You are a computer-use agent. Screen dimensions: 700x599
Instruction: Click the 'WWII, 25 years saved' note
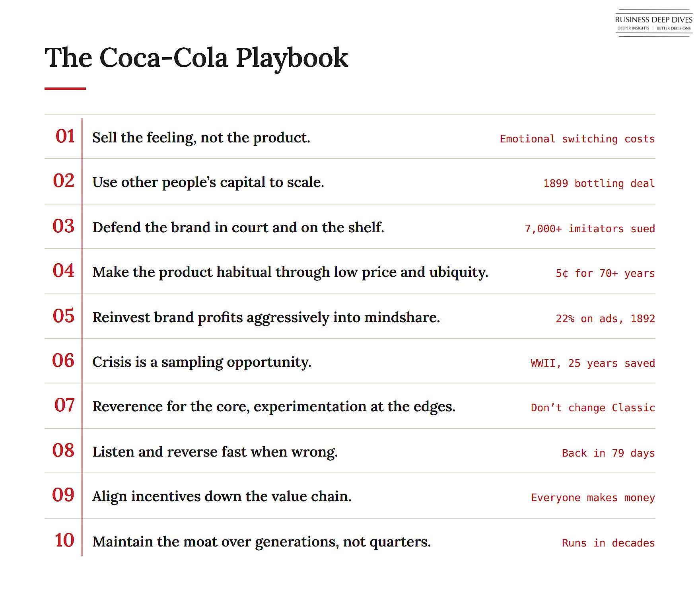(x=593, y=363)
